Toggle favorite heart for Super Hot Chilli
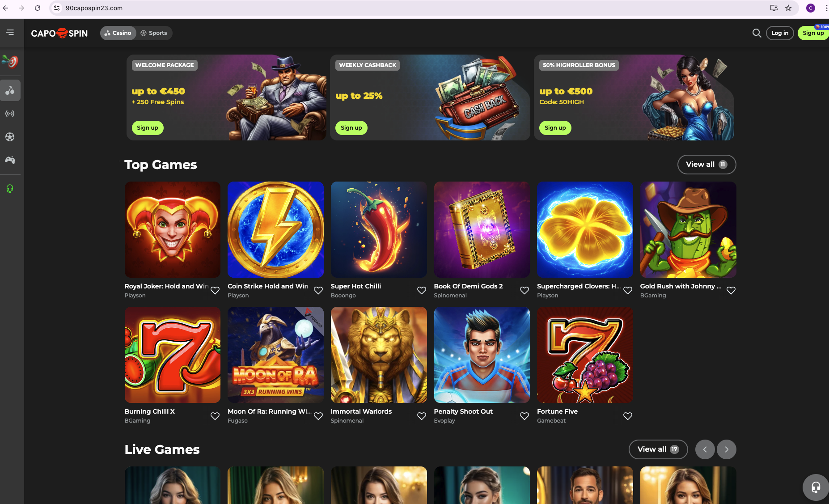The image size is (829, 504). coord(422,291)
